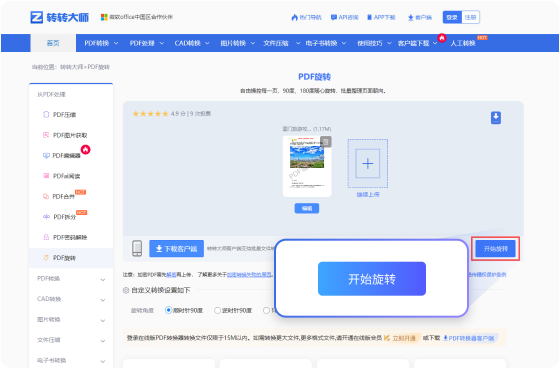Select 顺时针90度 rotation option
The image size is (560, 369).
click(x=184, y=310)
